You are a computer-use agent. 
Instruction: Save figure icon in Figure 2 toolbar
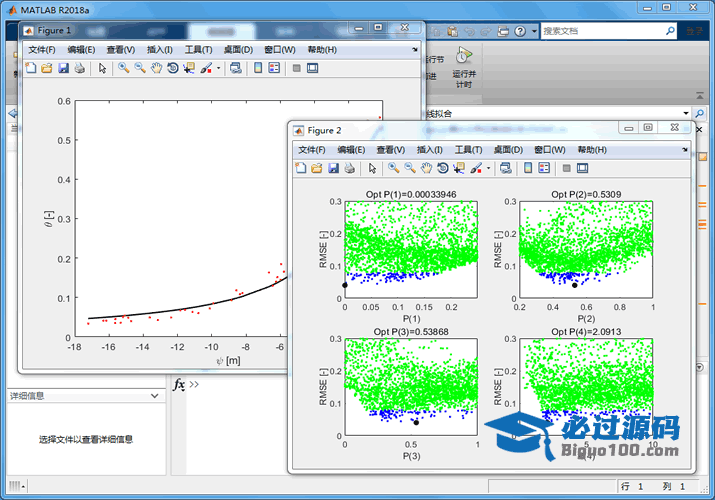click(333, 168)
